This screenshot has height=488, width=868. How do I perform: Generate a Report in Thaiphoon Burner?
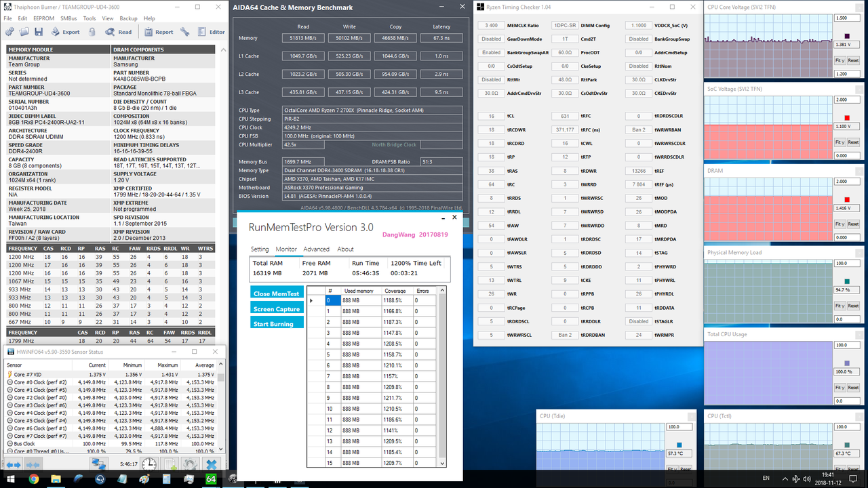coord(149,32)
